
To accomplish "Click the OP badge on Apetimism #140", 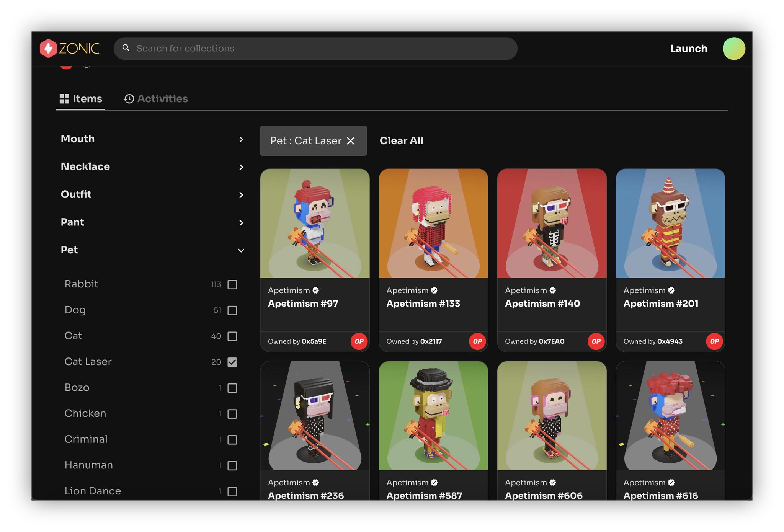I will click(x=596, y=341).
